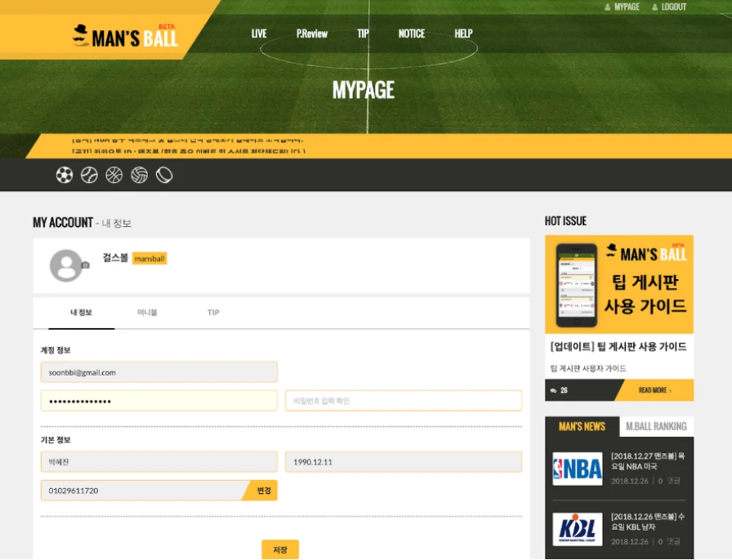Image resolution: width=732 pixels, height=560 pixels.
Task: Click the 저장 save button
Action: tap(280, 549)
